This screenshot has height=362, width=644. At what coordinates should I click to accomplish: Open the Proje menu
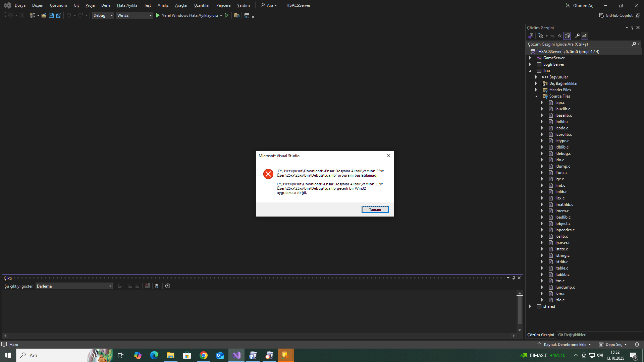point(90,5)
